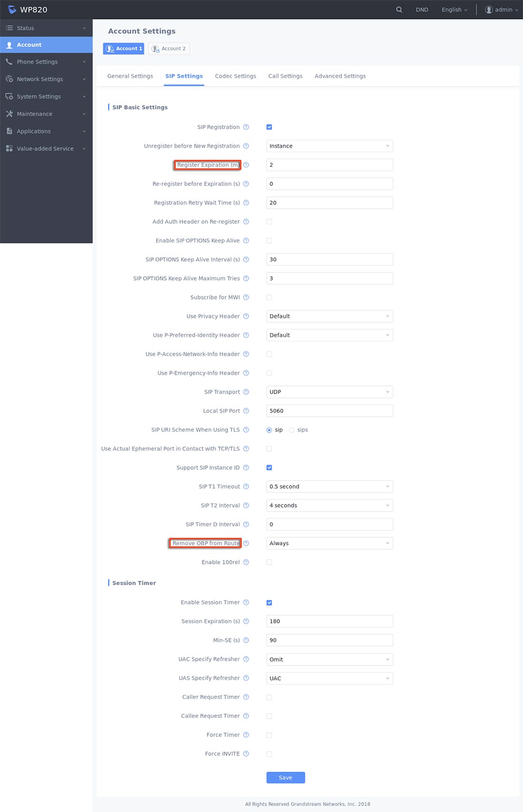Switch to the Codec Settings tab
523x812 pixels.
(235, 76)
